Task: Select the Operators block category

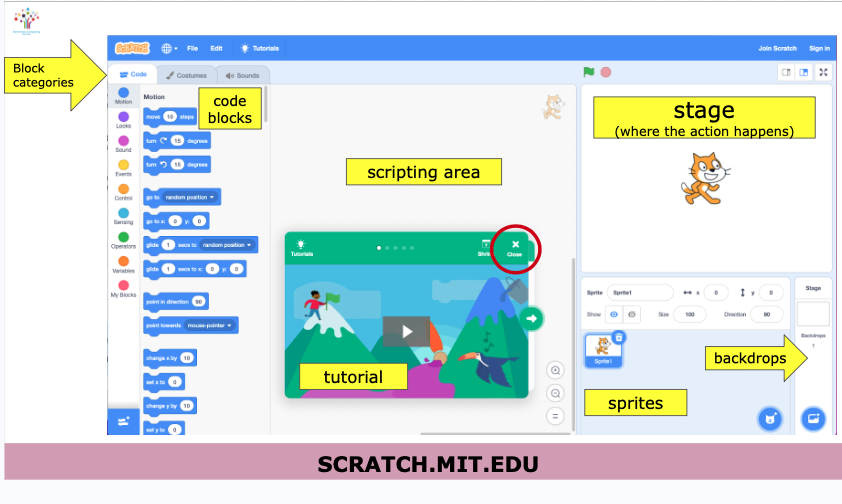Action: pyautogui.click(x=124, y=240)
